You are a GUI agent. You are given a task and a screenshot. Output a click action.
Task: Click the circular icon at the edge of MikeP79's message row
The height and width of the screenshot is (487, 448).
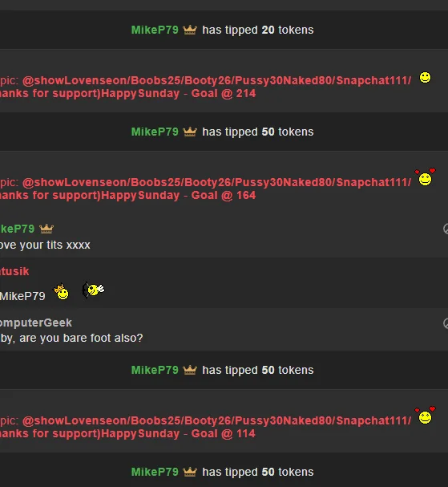tap(446, 229)
